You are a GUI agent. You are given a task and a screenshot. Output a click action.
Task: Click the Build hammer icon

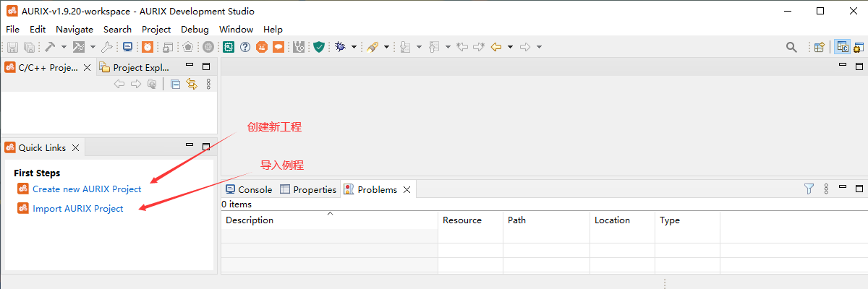coord(50,47)
